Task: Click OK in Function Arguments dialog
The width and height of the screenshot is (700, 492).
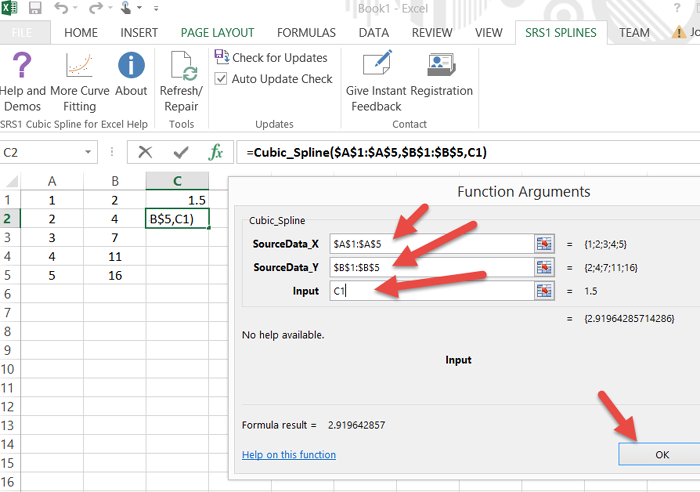Action: tap(659, 454)
